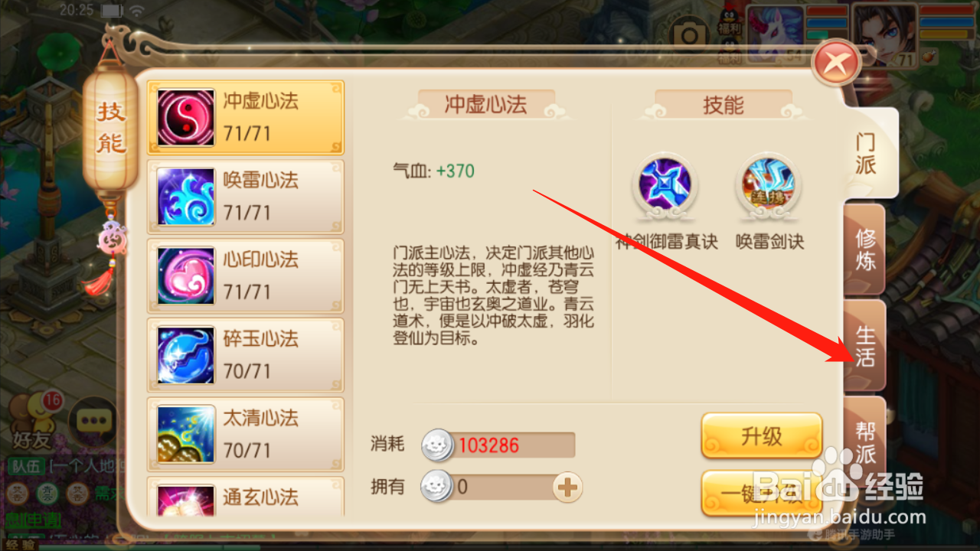The width and height of the screenshot is (980, 551).
Task: Add silver with the plus button
Action: click(x=568, y=487)
